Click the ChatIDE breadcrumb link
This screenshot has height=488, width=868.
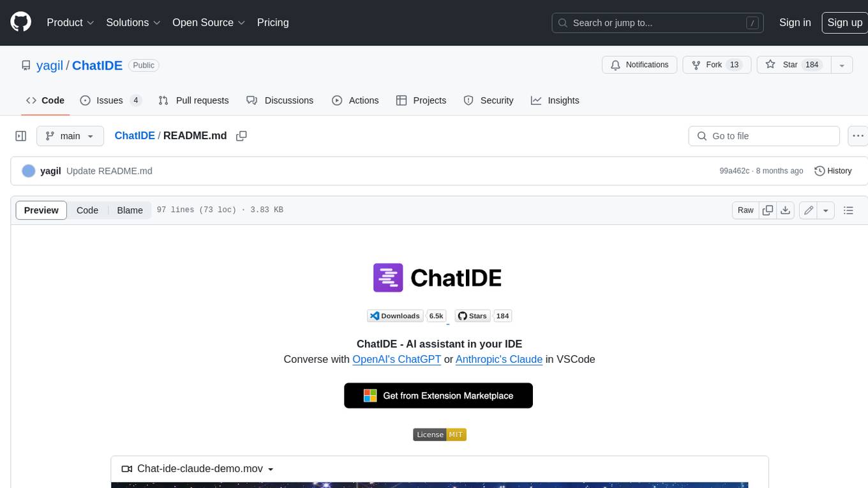135,135
